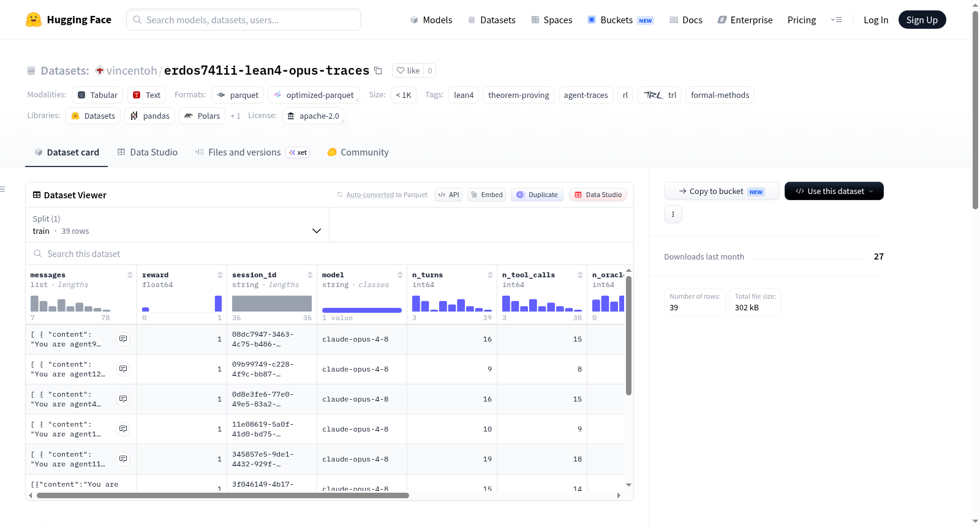Expand the additional navigation menu icon
Image resolution: width=980 pixels, height=527 pixels.
836,20
